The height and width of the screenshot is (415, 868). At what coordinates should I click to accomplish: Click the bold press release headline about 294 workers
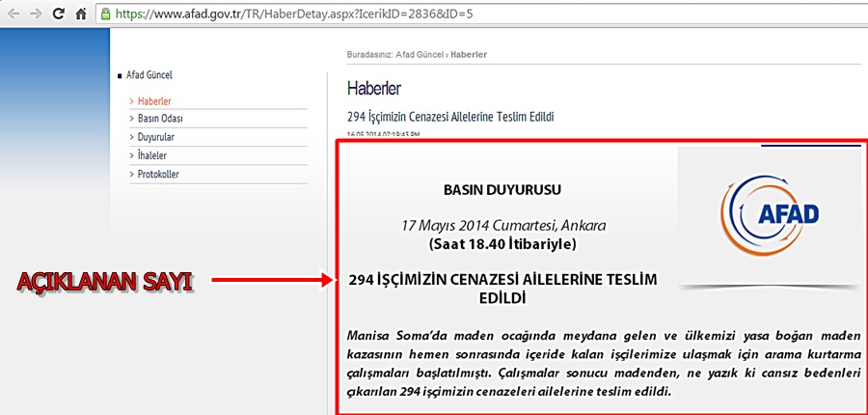click(x=502, y=289)
